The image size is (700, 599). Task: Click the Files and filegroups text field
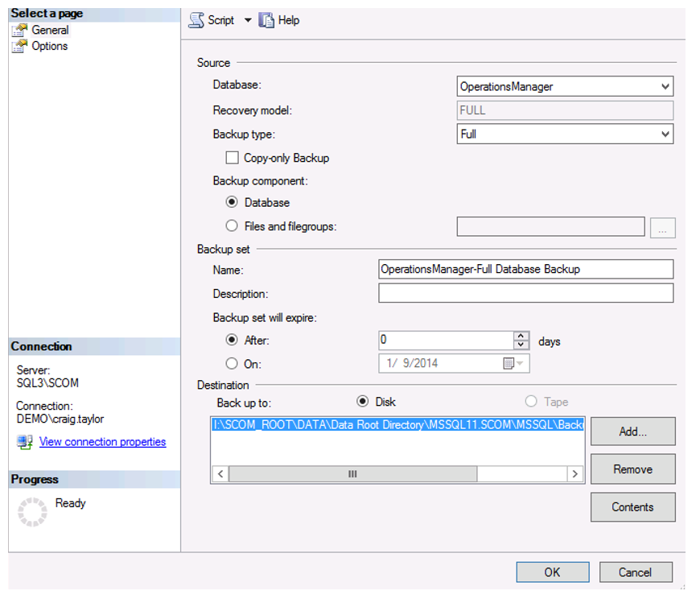point(550,226)
